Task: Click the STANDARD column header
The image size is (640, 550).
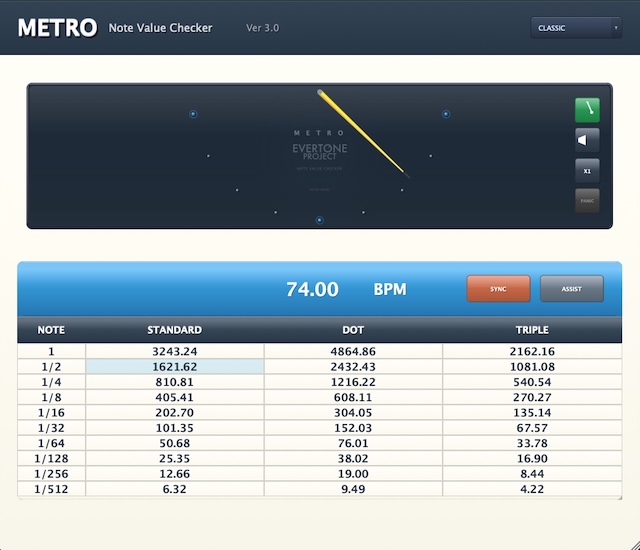Action: (x=175, y=329)
